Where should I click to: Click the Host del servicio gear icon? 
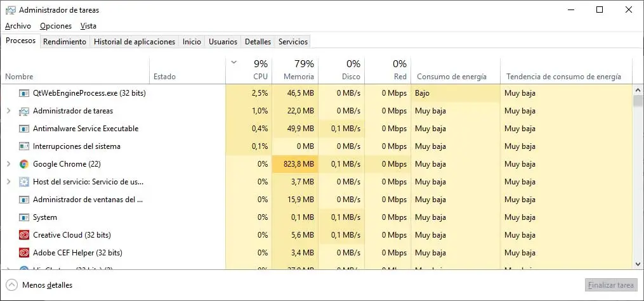pyautogui.click(x=24, y=182)
